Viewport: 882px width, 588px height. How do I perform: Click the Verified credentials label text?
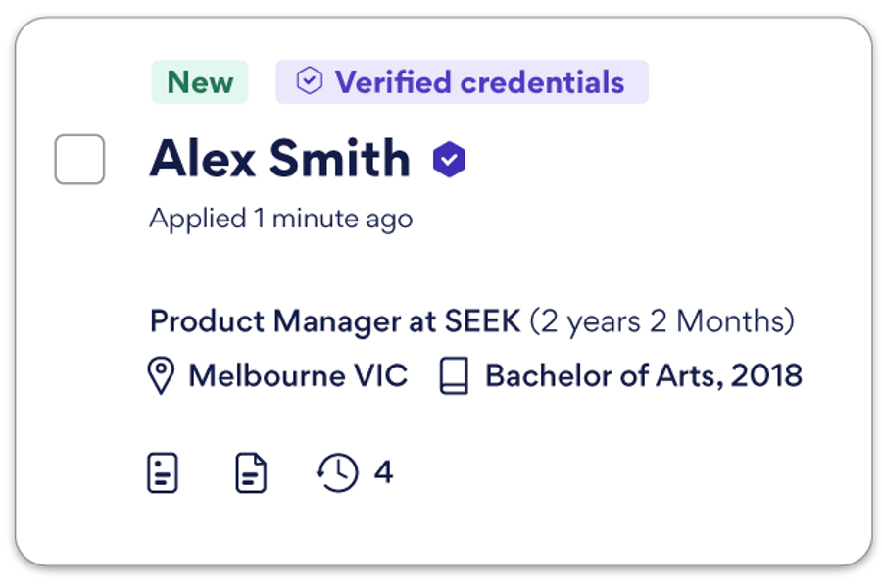click(479, 82)
